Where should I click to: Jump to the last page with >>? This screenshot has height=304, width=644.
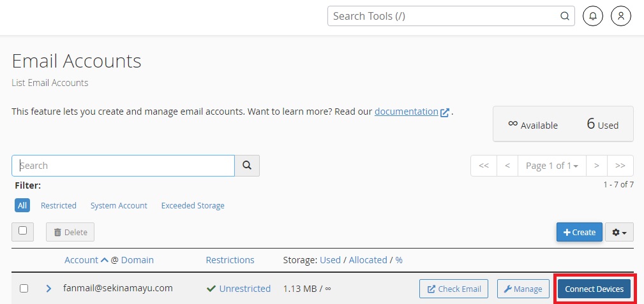[x=620, y=166]
